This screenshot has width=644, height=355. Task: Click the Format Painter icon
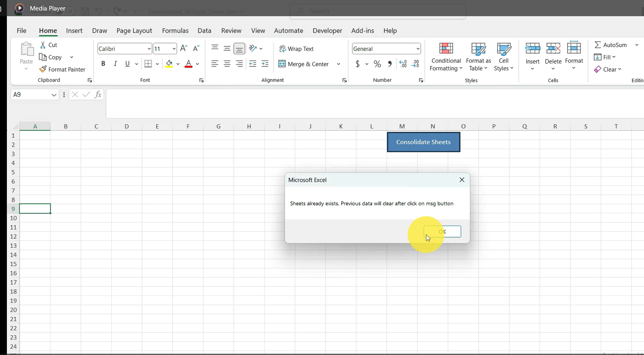click(x=43, y=69)
